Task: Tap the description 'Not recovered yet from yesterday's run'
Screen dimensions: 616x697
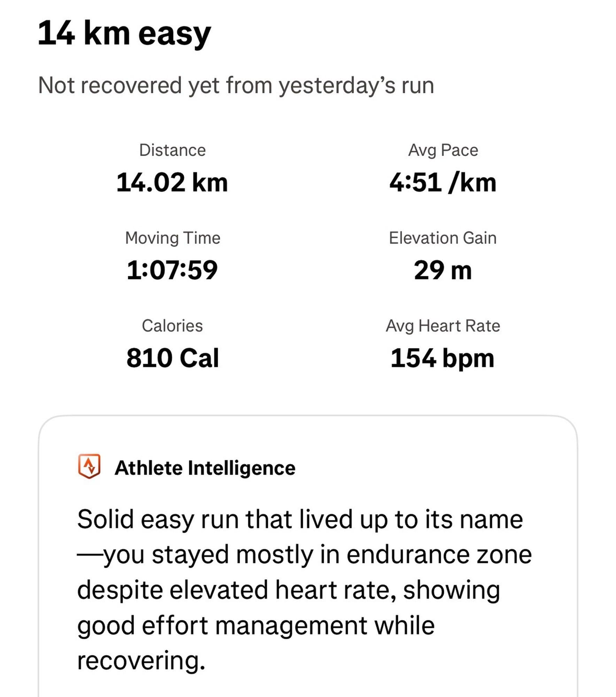Action: coord(236,85)
